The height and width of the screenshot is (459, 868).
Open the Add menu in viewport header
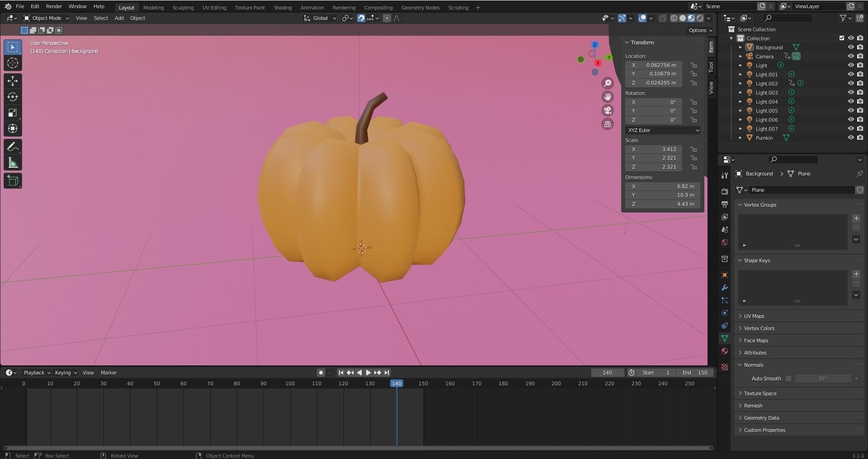[119, 18]
